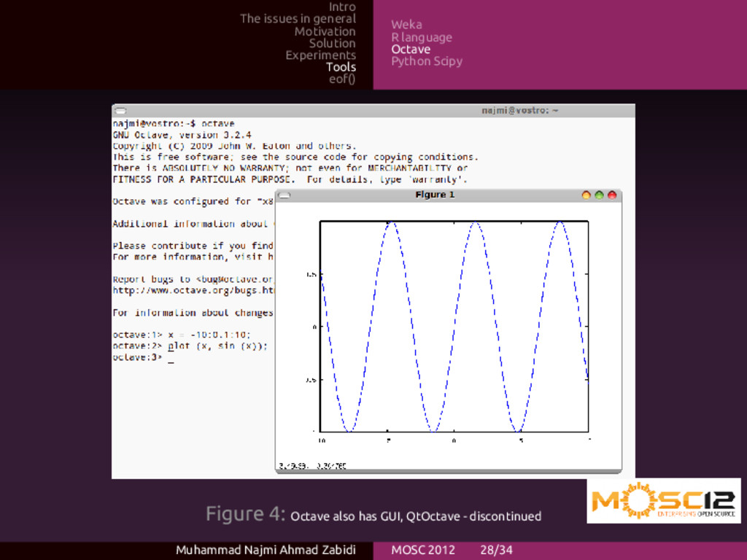Open the Solution section
Image resolution: width=747 pixels, height=560 pixels.
point(332,43)
